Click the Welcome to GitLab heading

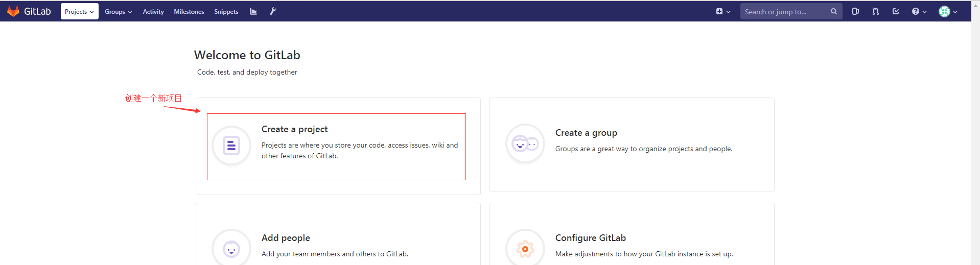tap(247, 55)
